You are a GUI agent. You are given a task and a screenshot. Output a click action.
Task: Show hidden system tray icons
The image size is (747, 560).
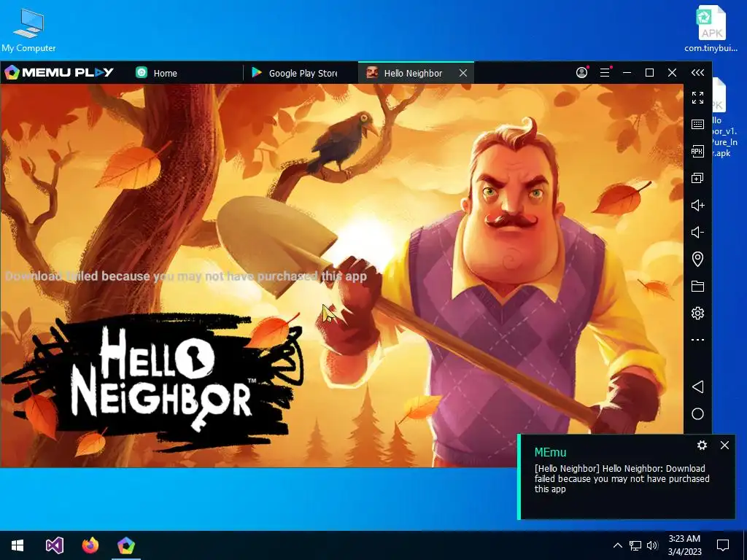coord(617,545)
